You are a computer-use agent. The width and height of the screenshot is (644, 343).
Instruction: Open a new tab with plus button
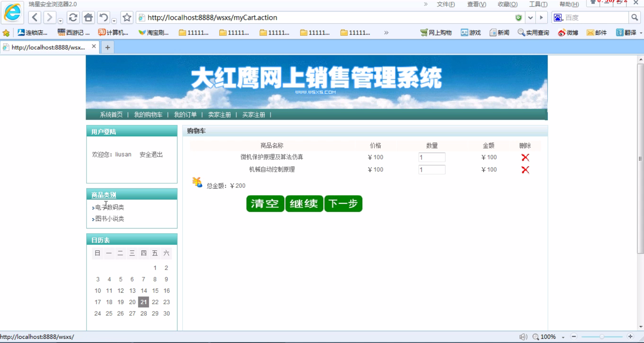coord(108,47)
